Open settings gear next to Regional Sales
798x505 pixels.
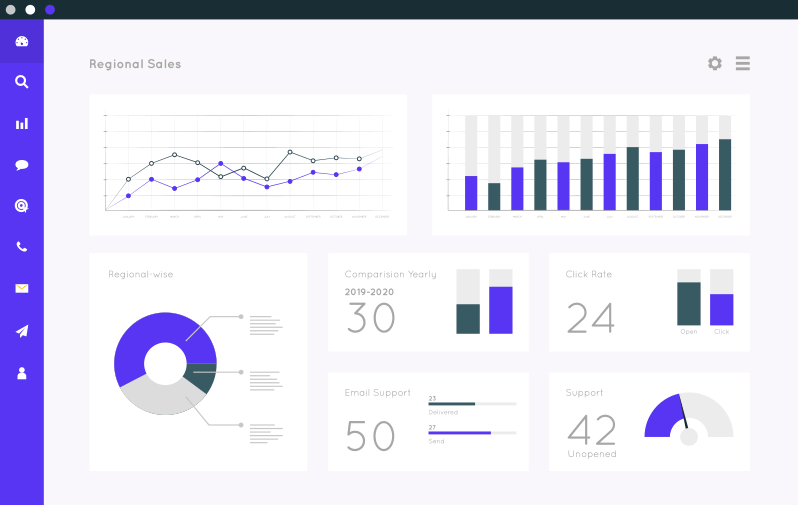click(714, 63)
